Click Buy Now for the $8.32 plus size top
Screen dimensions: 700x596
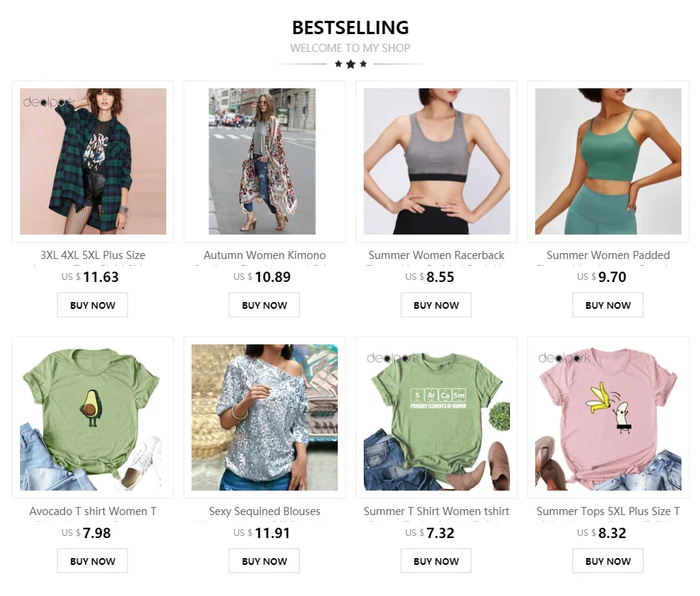[608, 561]
